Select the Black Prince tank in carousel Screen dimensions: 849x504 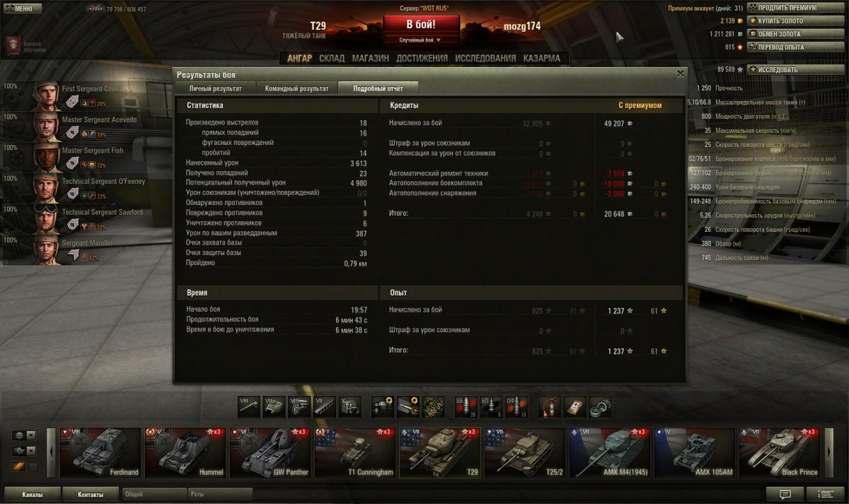(780, 452)
